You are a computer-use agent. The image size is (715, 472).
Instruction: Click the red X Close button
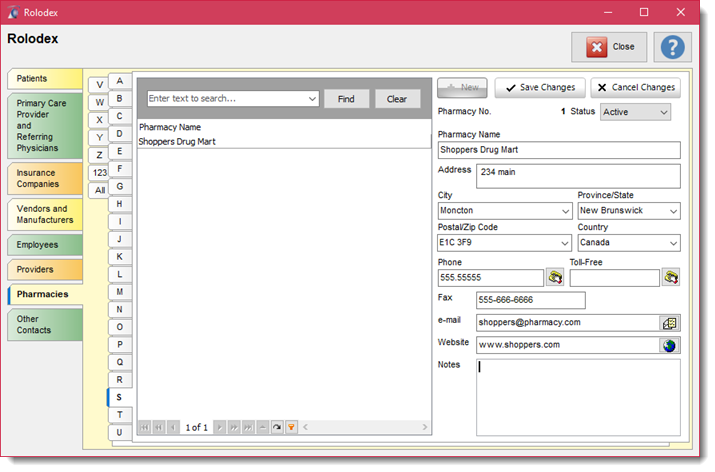coord(609,47)
